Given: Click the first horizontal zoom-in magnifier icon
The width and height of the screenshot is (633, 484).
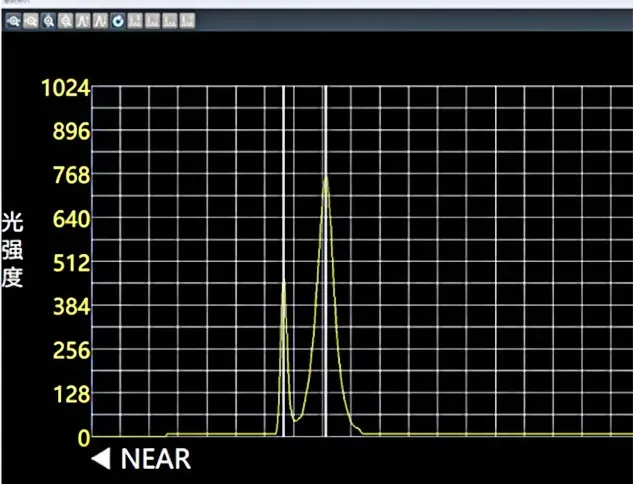Looking at the screenshot, I should click(11, 21).
